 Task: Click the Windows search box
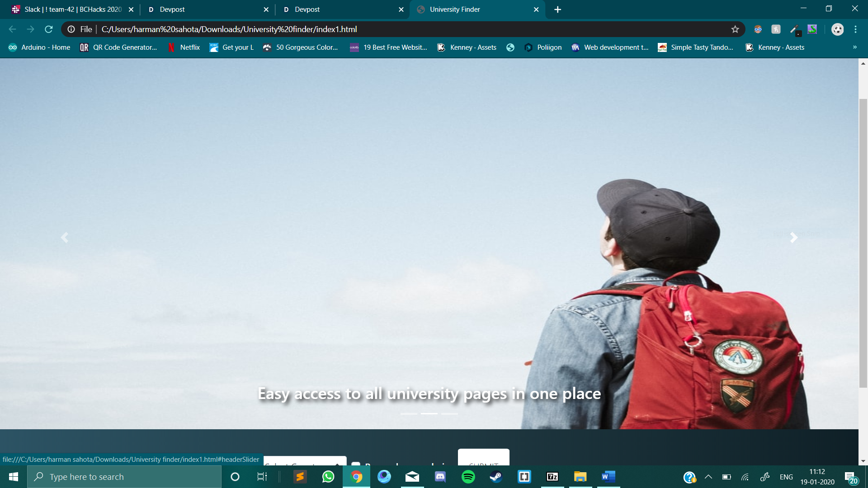[124, 477]
